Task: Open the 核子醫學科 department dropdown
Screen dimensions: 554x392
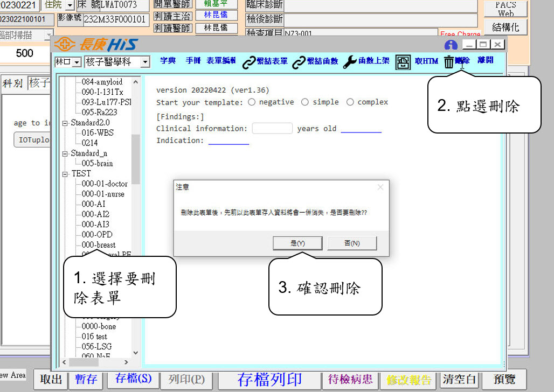Action: click(x=144, y=62)
